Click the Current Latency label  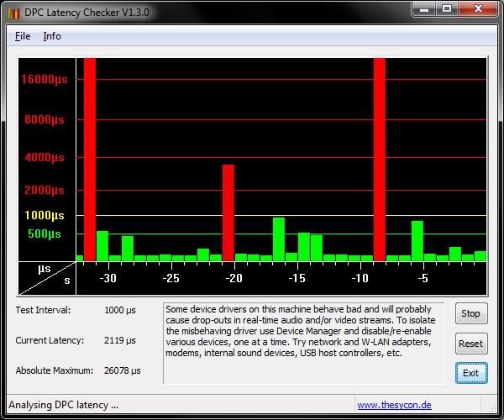coord(50,340)
